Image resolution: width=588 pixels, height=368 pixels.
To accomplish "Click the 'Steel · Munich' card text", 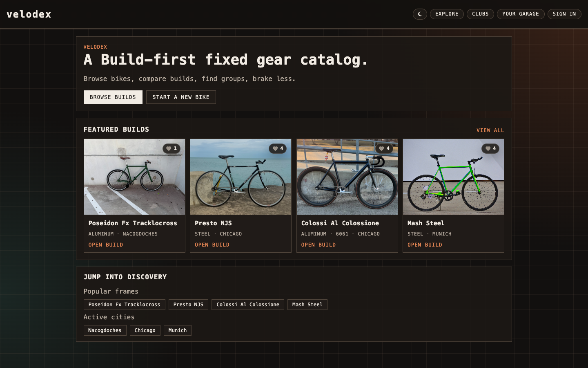I will [430, 234].
